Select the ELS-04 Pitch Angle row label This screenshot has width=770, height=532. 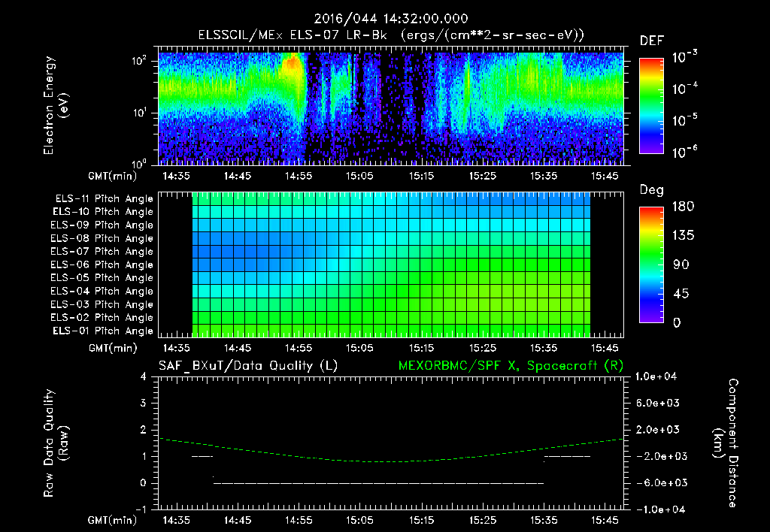[102, 291]
